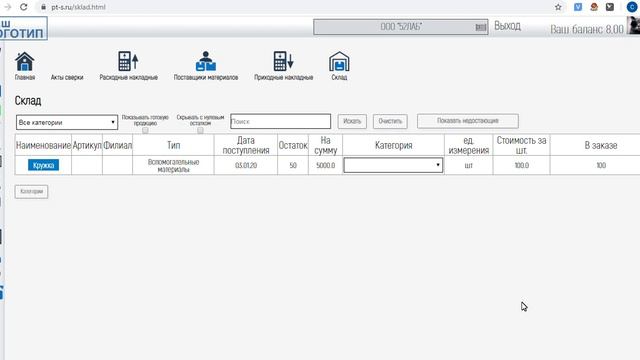Open Приходные накладные calculator icon
This screenshot has height=360, width=640.
coord(283,61)
